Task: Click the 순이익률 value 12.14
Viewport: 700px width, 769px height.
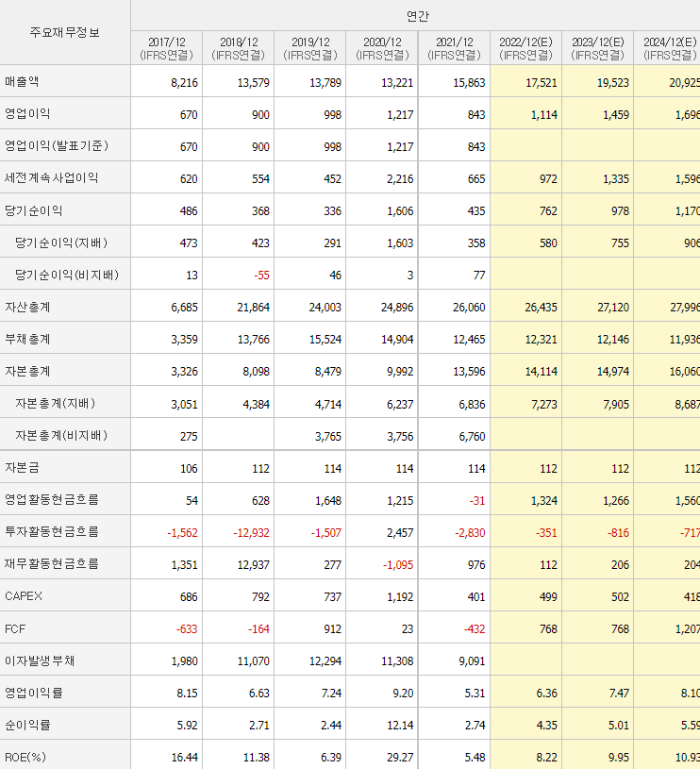Action: (400, 726)
